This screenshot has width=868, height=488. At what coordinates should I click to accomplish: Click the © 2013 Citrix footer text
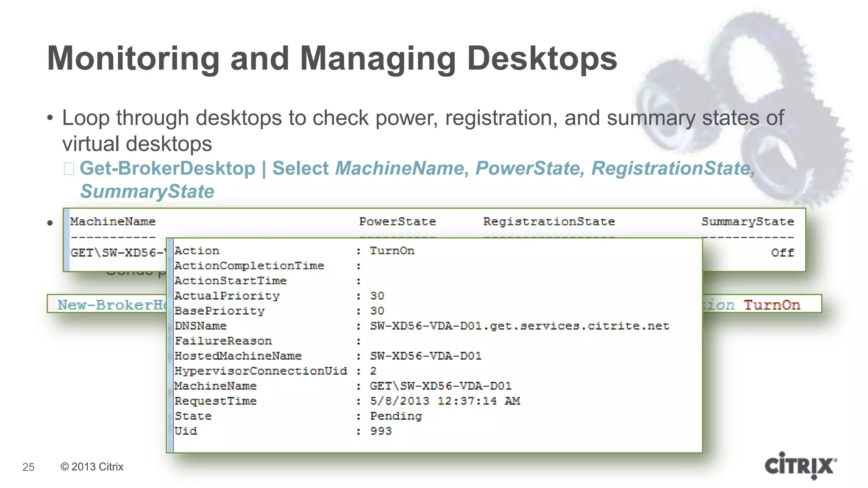coord(92,466)
